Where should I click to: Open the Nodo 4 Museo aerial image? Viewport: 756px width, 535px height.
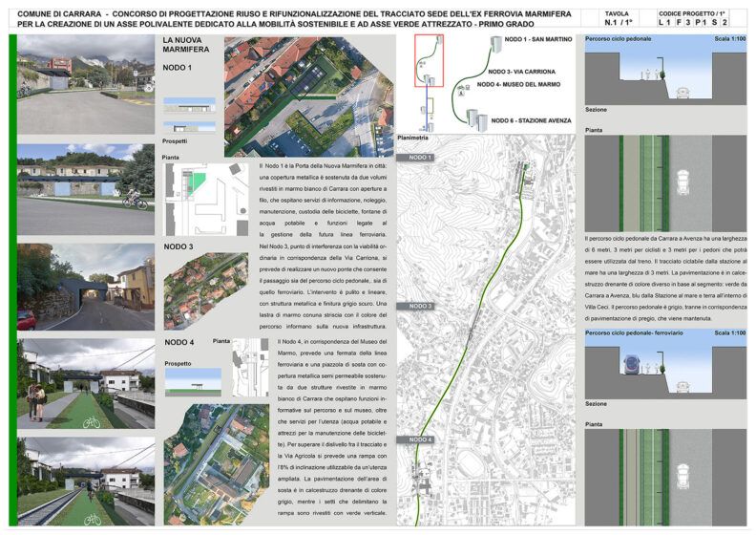coord(216,464)
